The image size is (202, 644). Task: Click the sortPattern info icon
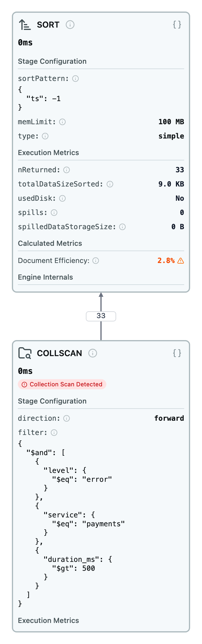75,79
